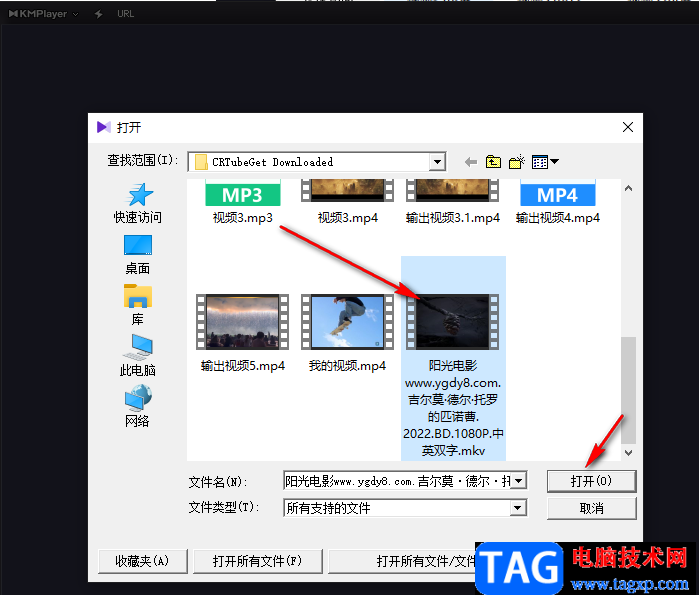Open the KMPlayer main menu logo

pos(43,14)
